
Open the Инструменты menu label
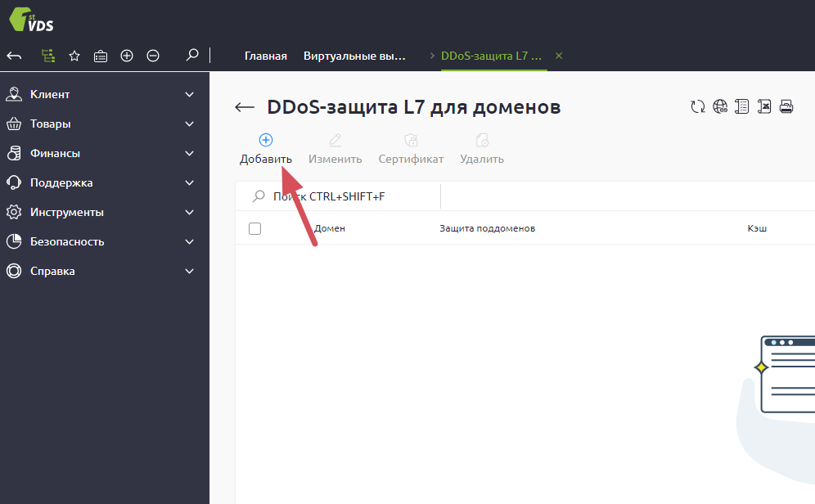pos(67,213)
